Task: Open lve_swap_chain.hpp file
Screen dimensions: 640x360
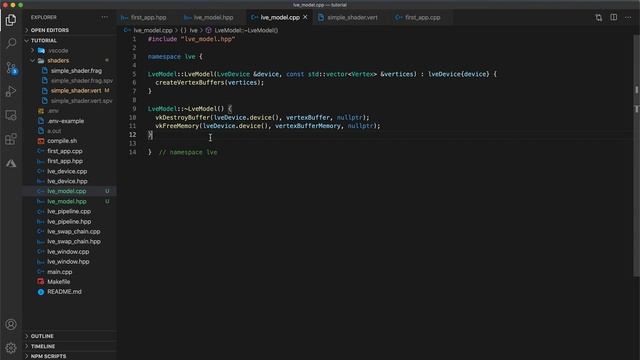Action: 73,241
